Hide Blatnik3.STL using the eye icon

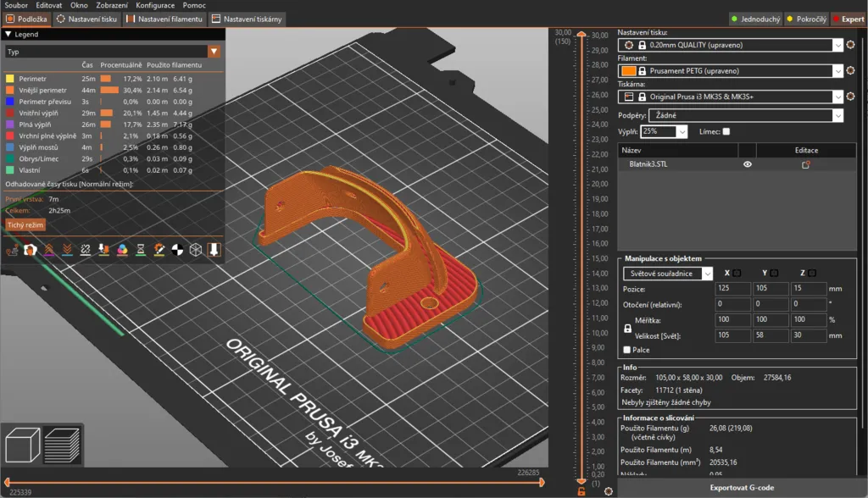(x=748, y=165)
